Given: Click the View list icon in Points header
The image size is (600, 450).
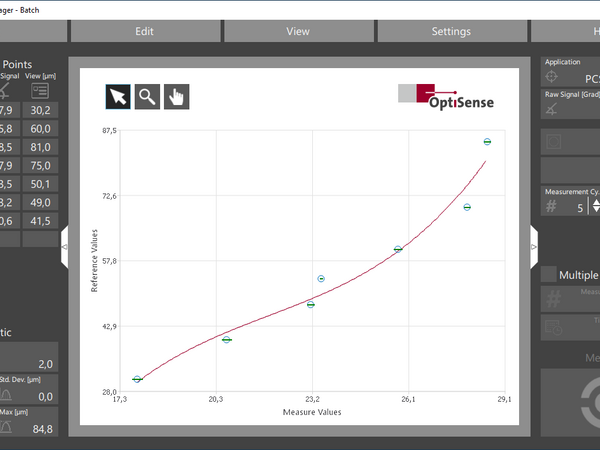Looking at the screenshot, I should coord(41,90).
